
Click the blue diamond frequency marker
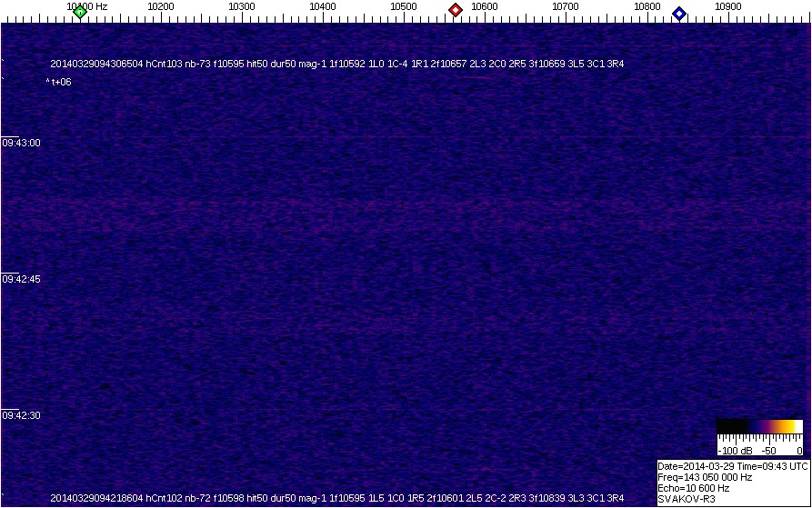(678, 13)
